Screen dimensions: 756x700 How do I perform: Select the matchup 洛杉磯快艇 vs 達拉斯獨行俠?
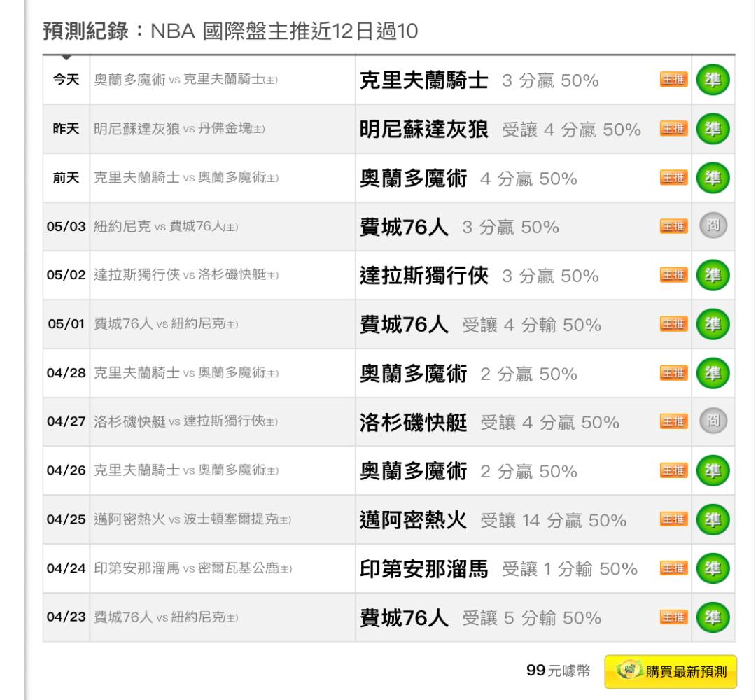(x=185, y=422)
